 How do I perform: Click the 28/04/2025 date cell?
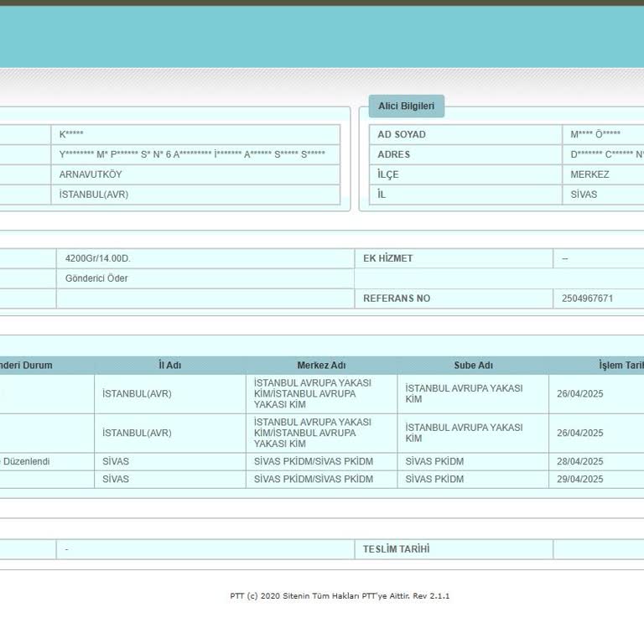pos(581,462)
